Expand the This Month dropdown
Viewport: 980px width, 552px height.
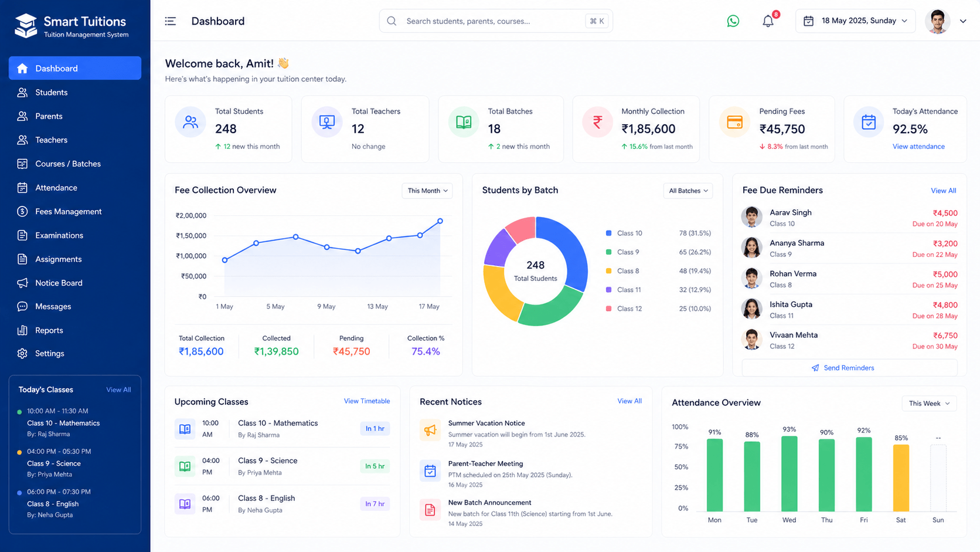(427, 191)
